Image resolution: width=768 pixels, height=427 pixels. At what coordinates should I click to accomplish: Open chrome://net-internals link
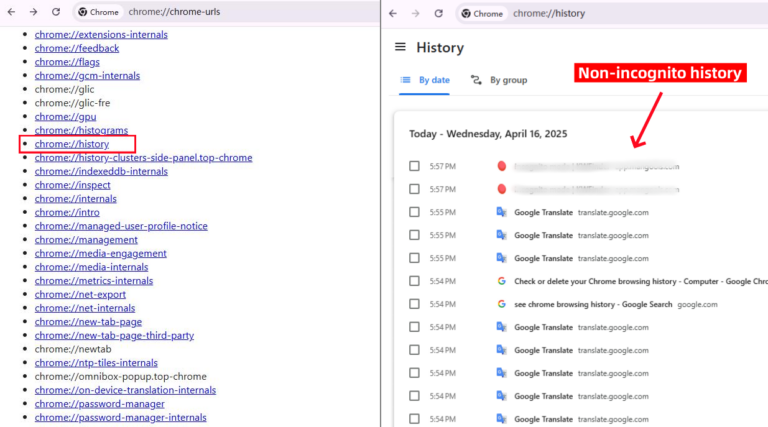[x=85, y=308]
